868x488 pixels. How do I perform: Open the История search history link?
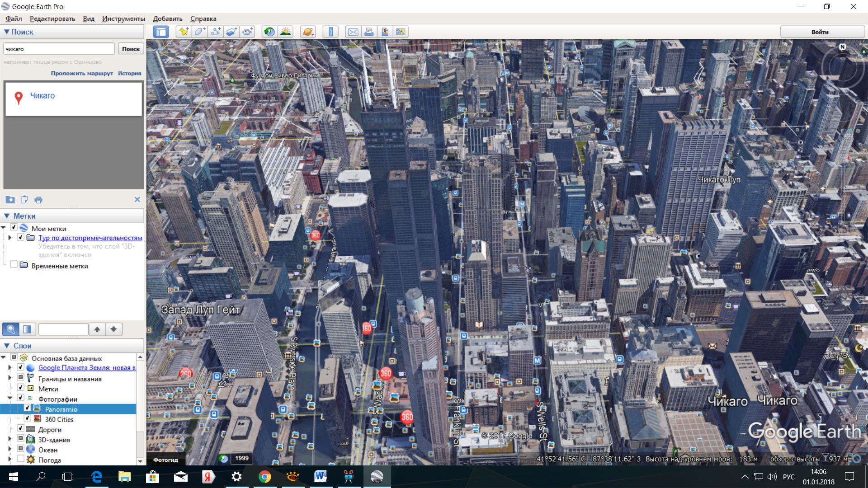(129, 73)
